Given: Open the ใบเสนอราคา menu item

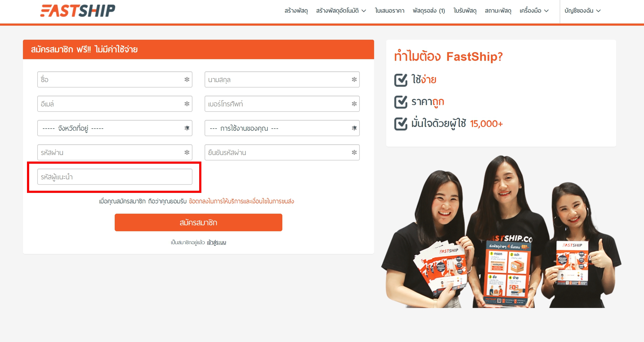Looking at the screenshot, I should coord(389,11).
